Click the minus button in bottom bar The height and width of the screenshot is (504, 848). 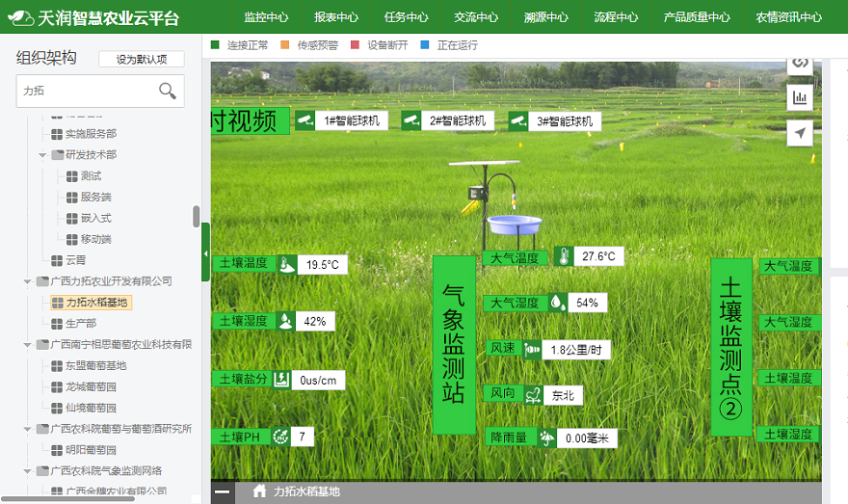[x=223, y=491]
